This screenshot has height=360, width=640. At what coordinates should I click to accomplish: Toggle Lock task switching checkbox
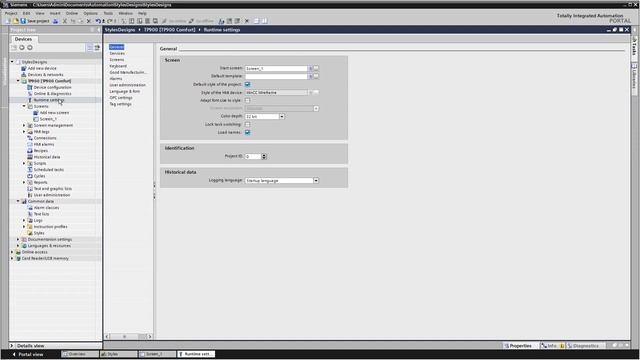pos(247,124)
